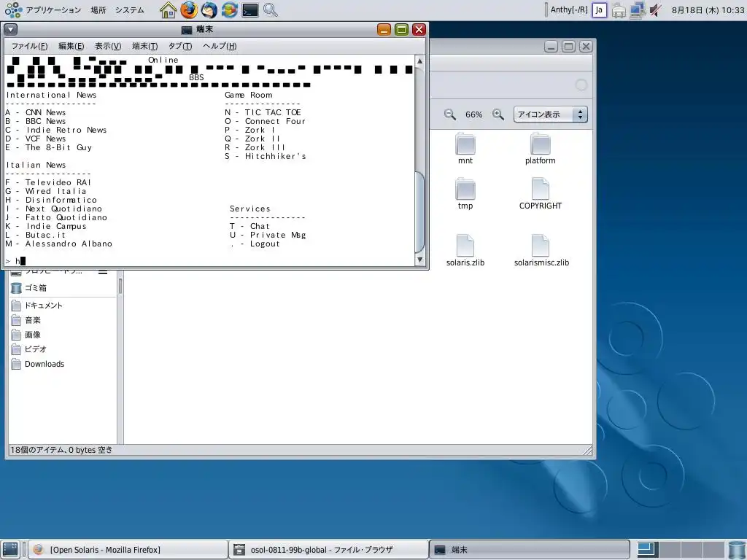Zoom in in the file browser
Screen dimensions: 747x560
pyautogui.click(x=498, y=114)
